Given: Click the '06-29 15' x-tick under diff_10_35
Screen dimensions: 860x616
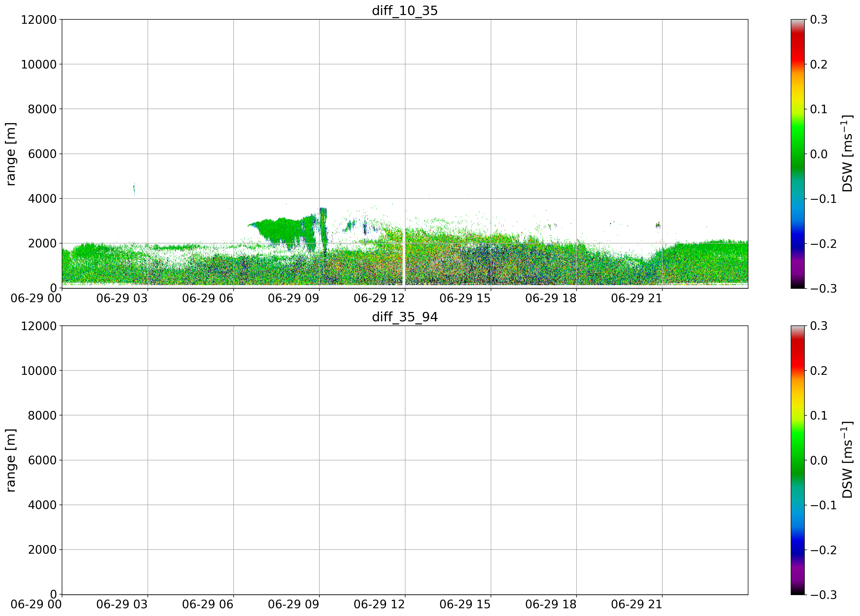Looking at the screenshot, I should coord(465,299).
